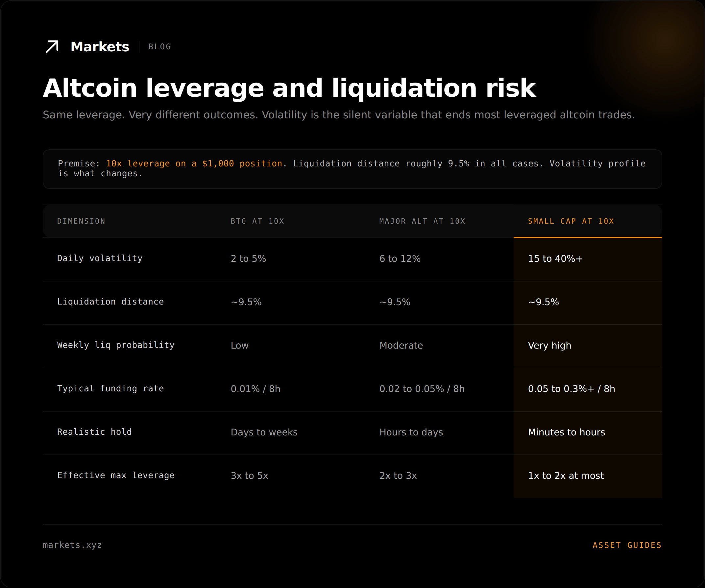Screen dimensions: 705x588
Task: Click the '3x to 5x' cell
Action: click(250, 476)
